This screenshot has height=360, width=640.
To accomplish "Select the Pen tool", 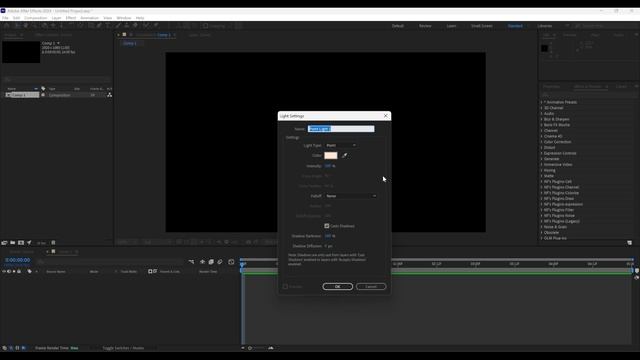I will pyautogui.click(x=99, y=25).
